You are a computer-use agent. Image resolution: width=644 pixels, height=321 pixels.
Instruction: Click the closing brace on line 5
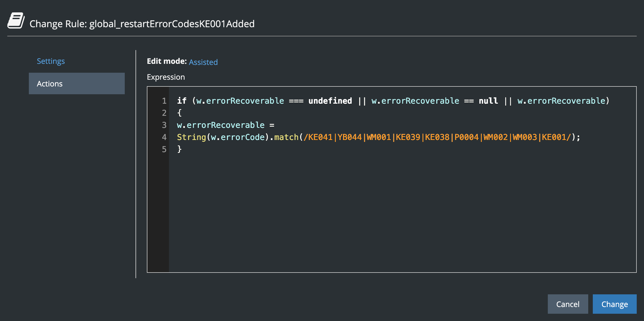click(x=179, y=149)
